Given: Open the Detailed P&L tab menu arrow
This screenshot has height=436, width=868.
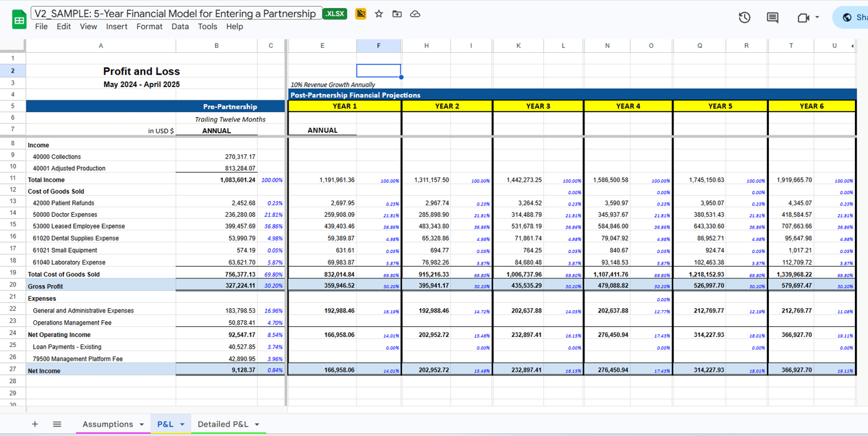Looking at the screenshot, I should 257,425.
